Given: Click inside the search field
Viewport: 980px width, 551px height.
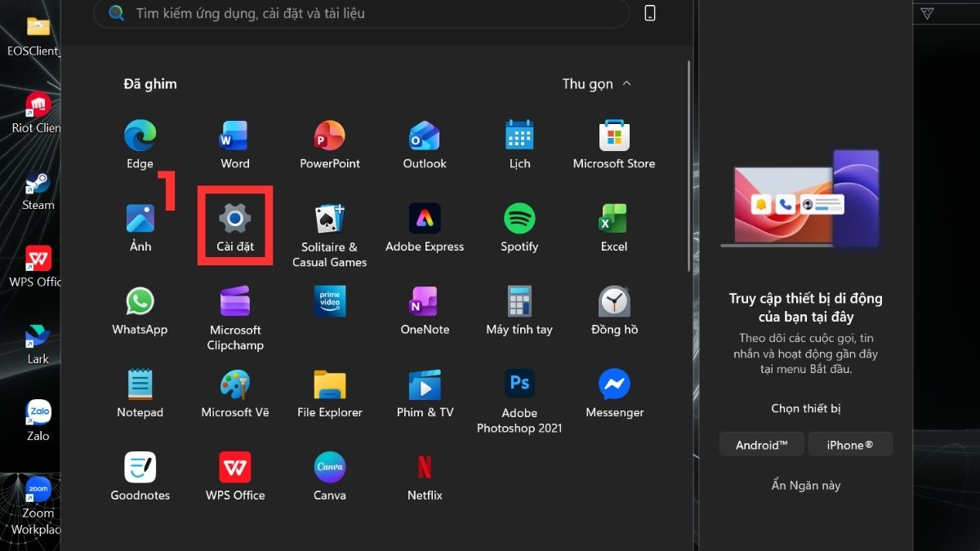Looking at the screenshot, I should (x=359, y=13).
